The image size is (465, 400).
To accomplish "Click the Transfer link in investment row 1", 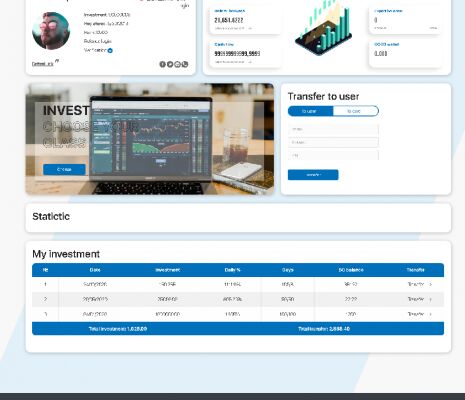I will 416,284.
